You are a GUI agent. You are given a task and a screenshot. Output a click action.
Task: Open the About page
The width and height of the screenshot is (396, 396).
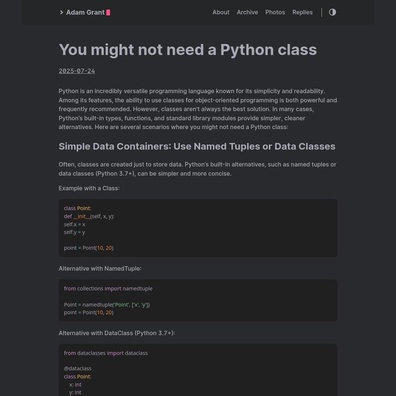(x=221, y=12)
